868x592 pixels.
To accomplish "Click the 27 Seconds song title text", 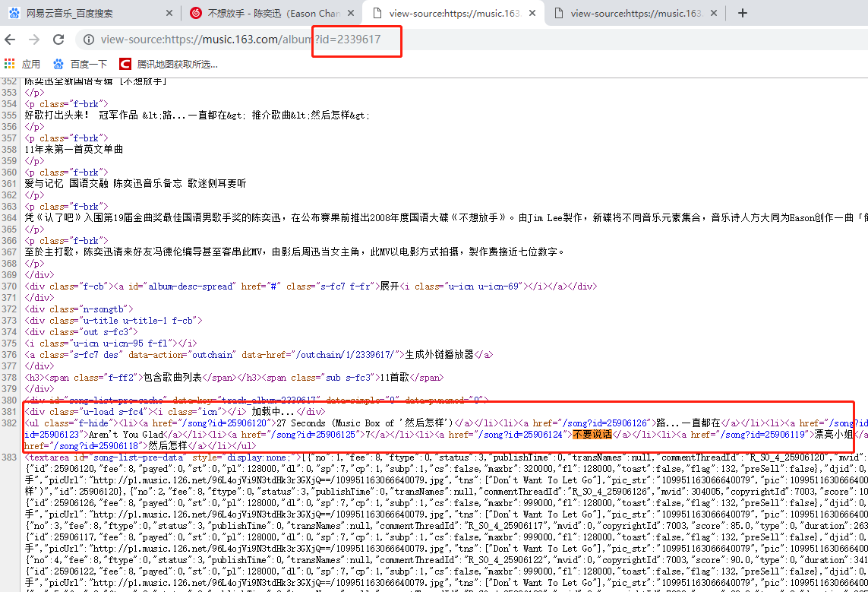I will click(365, 423).
